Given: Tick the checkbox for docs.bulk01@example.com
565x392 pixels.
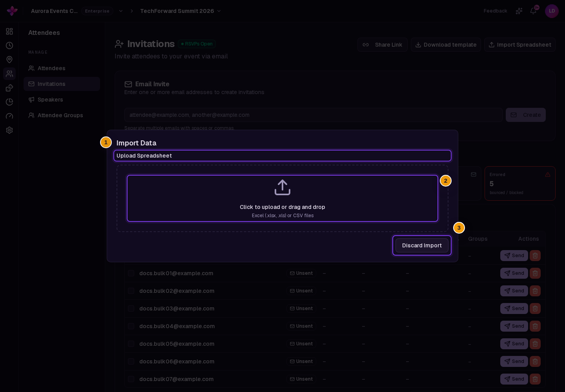Looking at the screenshot, I should point(131,273).
